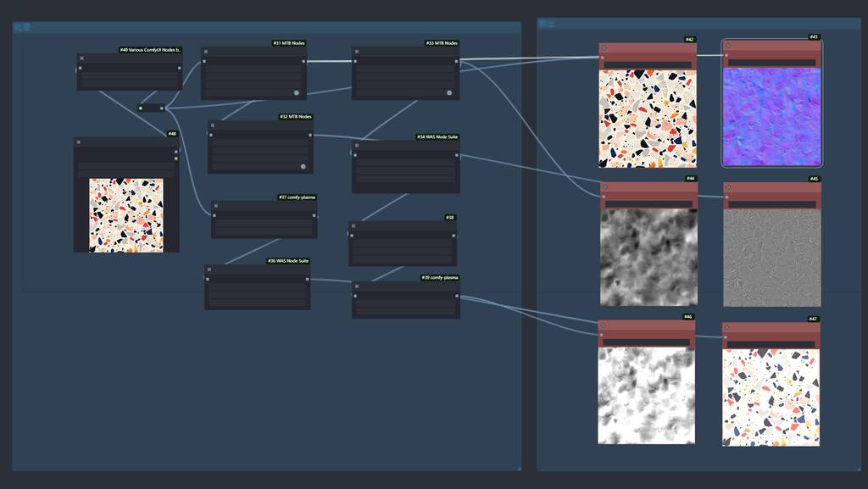
Task: Click the green input slot of the reroute node
Action: point(141,108)
